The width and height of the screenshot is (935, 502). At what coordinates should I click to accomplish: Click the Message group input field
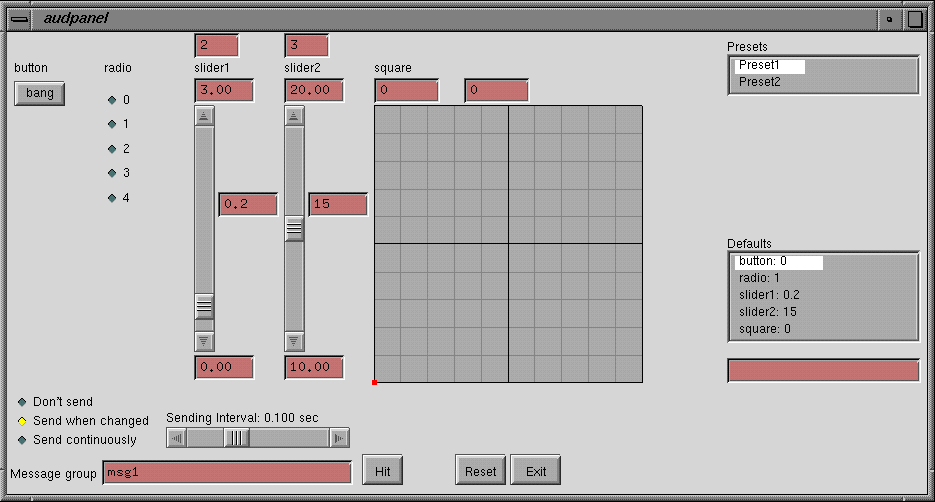pos(228,472)
